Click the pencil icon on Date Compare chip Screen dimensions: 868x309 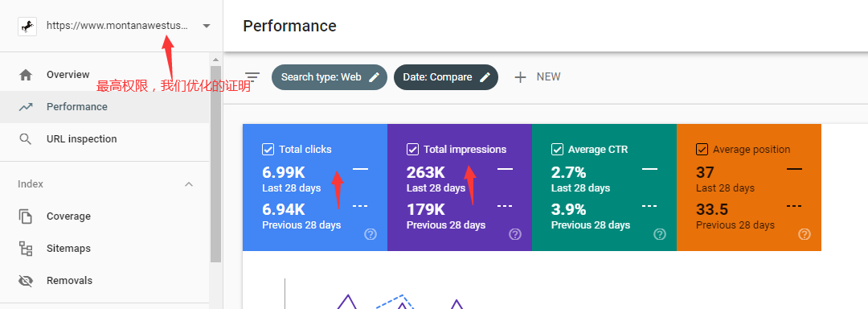coord(485,77)
